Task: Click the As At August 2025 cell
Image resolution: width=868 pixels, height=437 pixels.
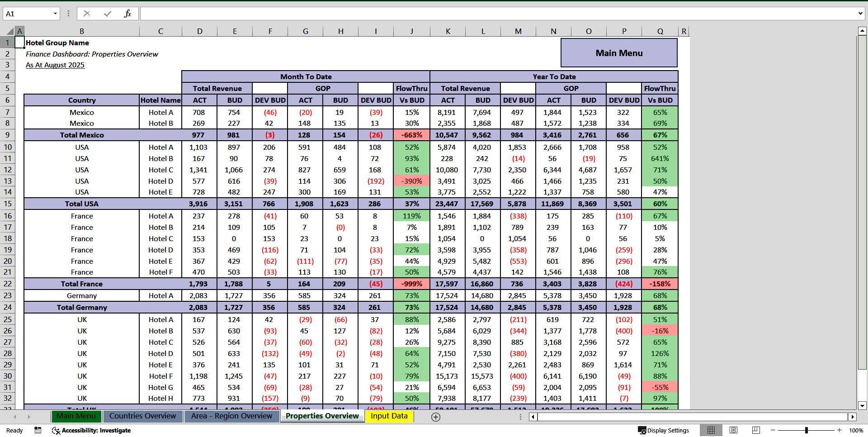Action: [x=55, y=65]
